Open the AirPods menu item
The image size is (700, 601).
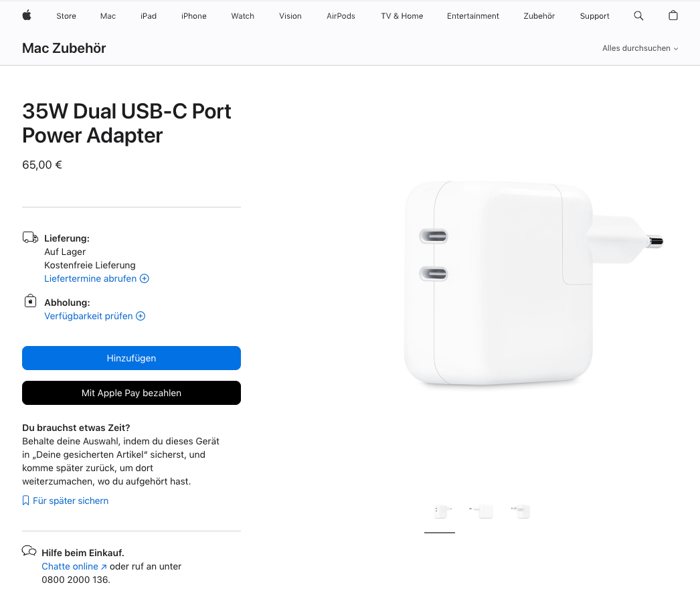(341, 16)
